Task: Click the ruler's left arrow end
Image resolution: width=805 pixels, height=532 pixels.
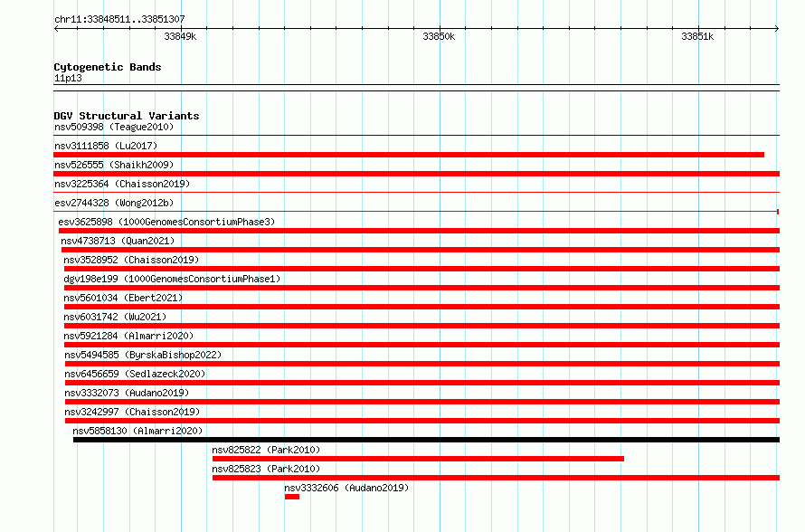Action: point(56,28)
